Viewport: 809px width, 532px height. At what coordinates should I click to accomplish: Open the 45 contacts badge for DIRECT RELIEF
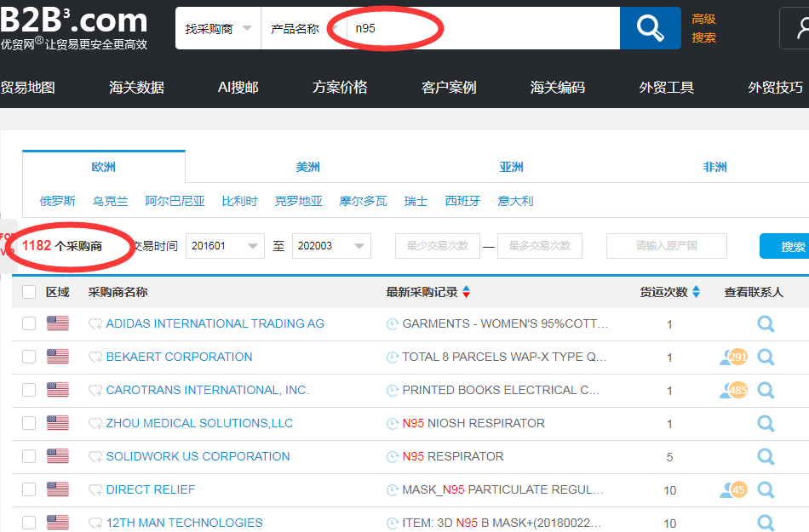(x=734, y=489)
